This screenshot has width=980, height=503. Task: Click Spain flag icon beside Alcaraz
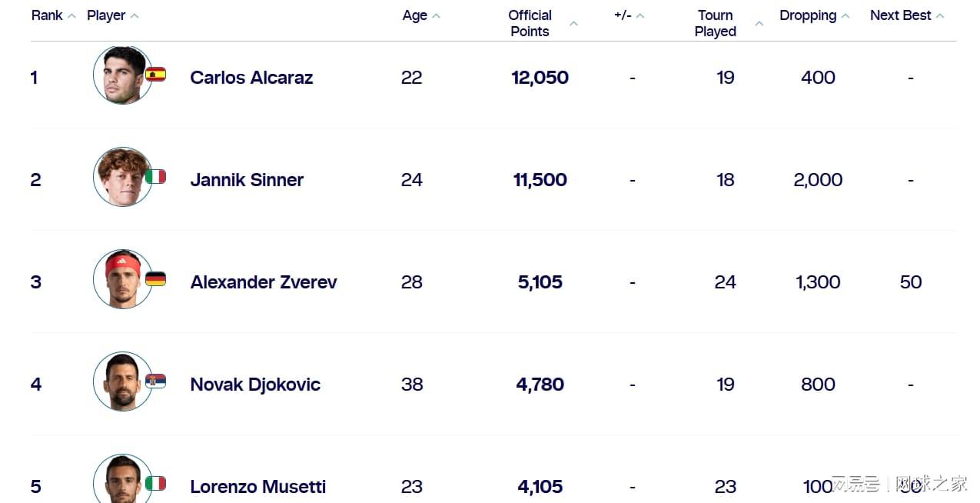click(x=156, y=75)
